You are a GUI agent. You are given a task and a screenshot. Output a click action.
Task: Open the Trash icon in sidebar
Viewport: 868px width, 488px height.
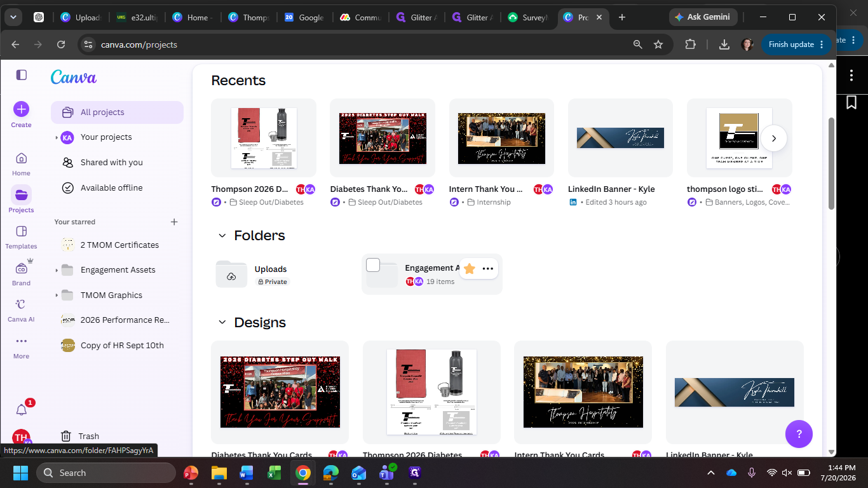(x=65, y=436)
